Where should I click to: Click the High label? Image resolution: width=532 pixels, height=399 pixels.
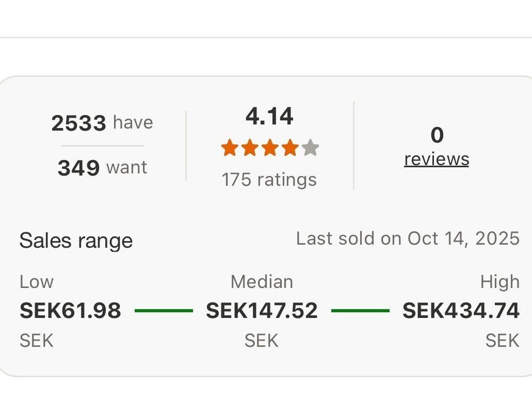[x=499, y=282]
